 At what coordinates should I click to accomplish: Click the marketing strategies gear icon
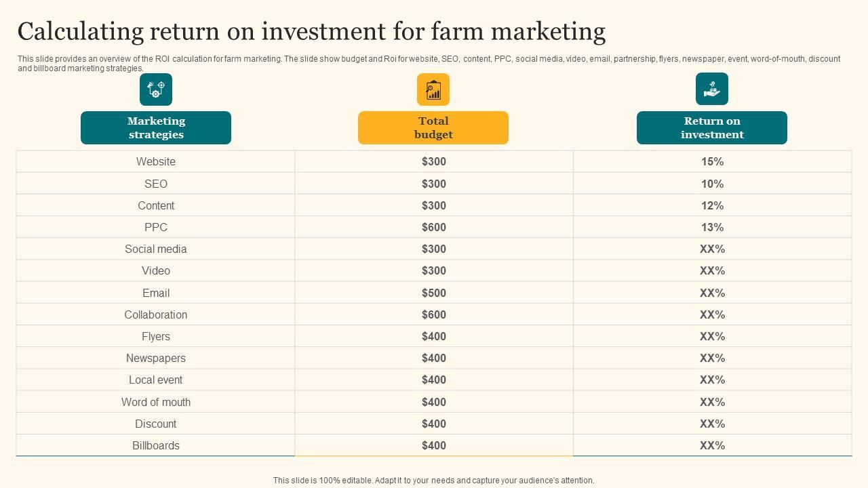tap(156, 89)
